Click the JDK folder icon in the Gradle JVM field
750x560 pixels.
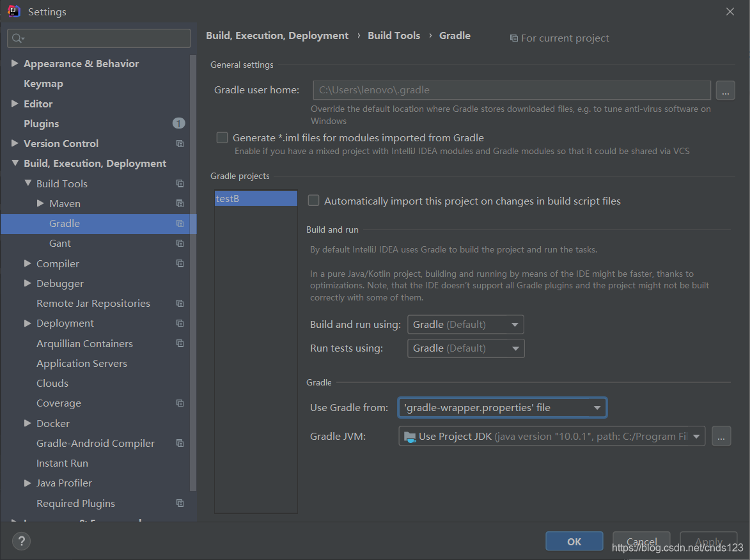pos(410,437)
